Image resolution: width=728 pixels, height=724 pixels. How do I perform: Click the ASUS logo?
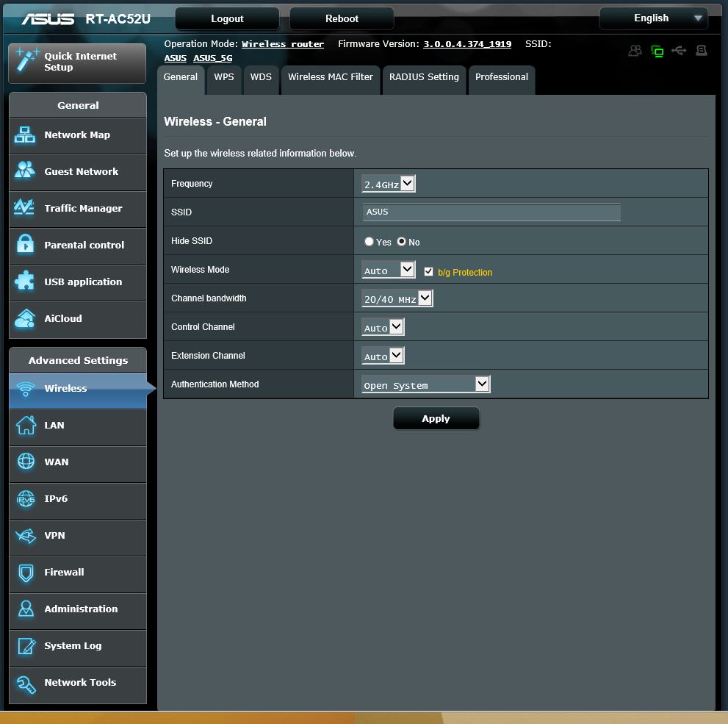[x=48, y=18]
